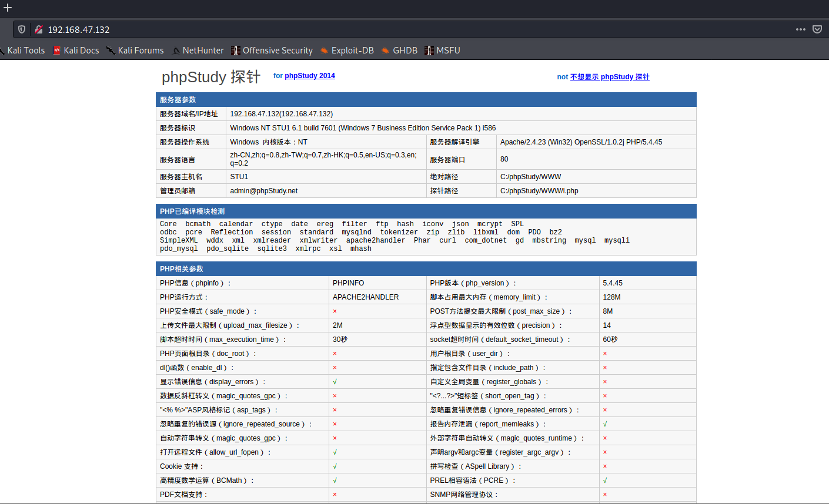Click the NetHunter favicon
The image size is (829, 504).
click(x=176, y=51)
